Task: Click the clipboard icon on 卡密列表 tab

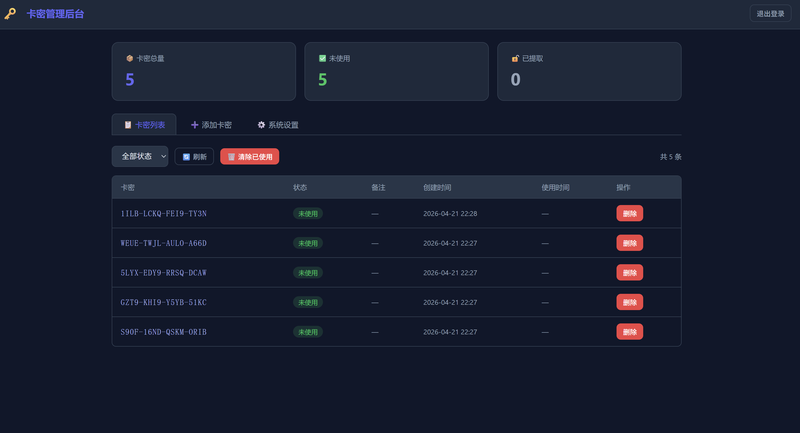Action: 128,125
